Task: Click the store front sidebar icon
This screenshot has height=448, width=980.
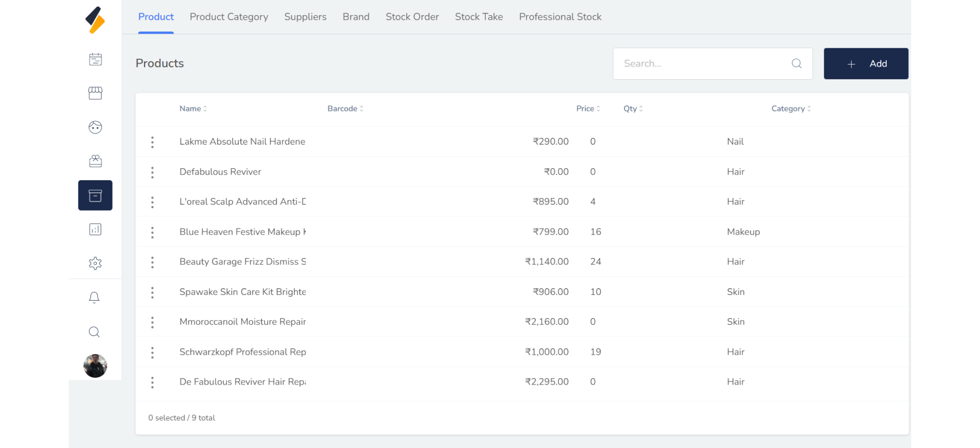Action: tap(95, 93)
